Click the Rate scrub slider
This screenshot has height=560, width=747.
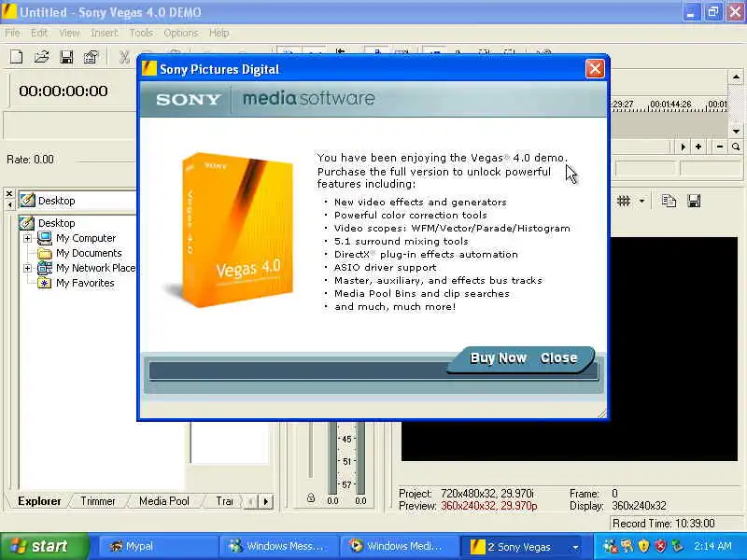106,161
